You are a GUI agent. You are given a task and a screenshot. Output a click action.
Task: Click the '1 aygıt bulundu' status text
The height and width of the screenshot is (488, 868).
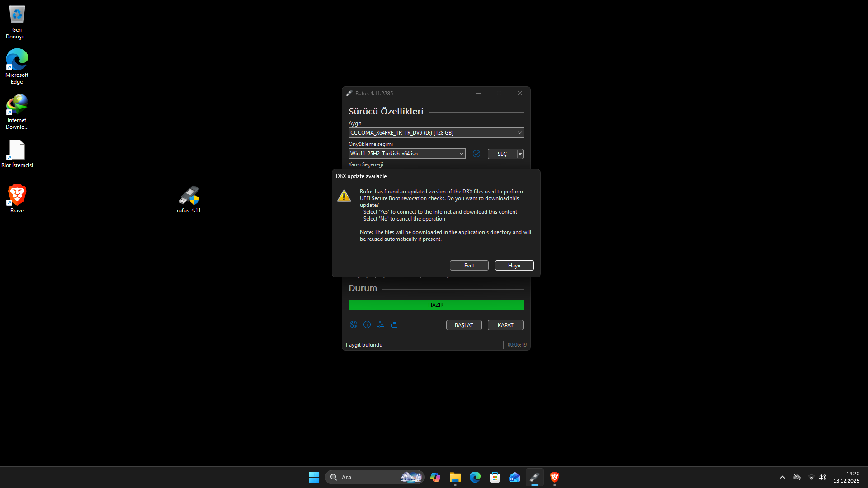(x=364, y=345)
